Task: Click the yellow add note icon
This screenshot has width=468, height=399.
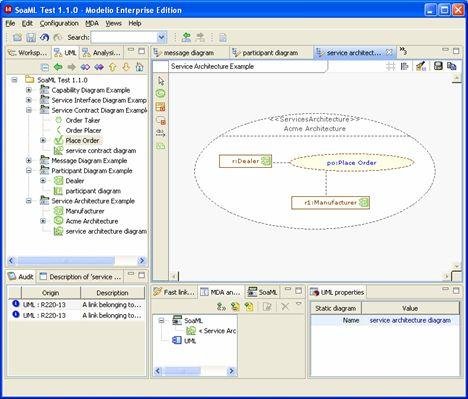Action: click(249, 306)
